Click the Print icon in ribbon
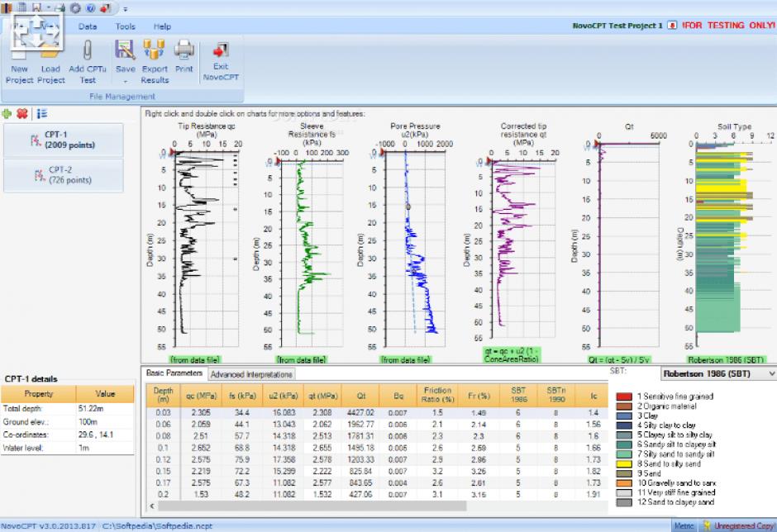This screenshot has height=532, width=777. click(184, 50)
